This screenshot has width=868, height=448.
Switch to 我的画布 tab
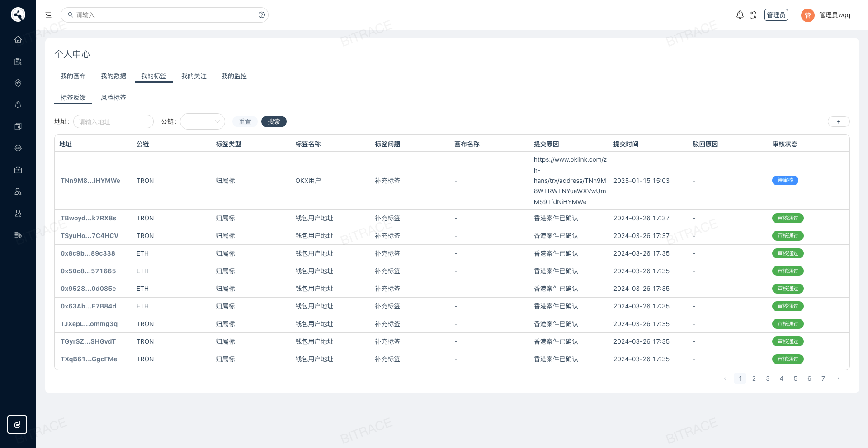[73, 76]
